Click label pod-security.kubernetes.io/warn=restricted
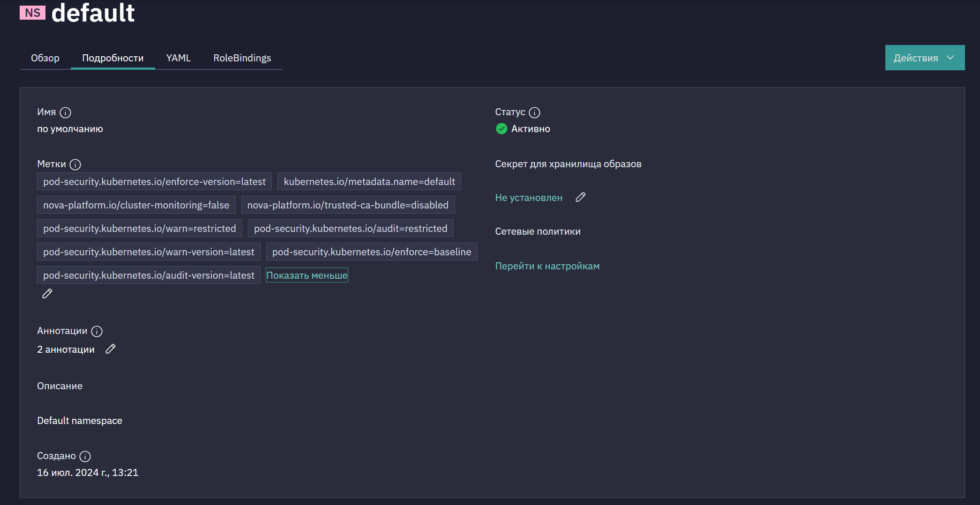Viewport: 980px width, 505px height. click(x=140, y=229)
